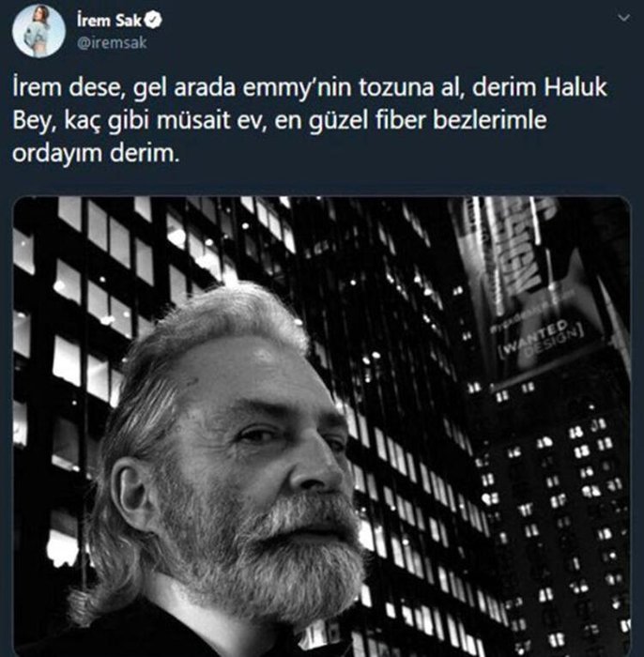Image resolution: width=644 pixels, height=657 pixels.
Task: Select the tweet text starting 'İrem dese'
Action: (310, 121)
